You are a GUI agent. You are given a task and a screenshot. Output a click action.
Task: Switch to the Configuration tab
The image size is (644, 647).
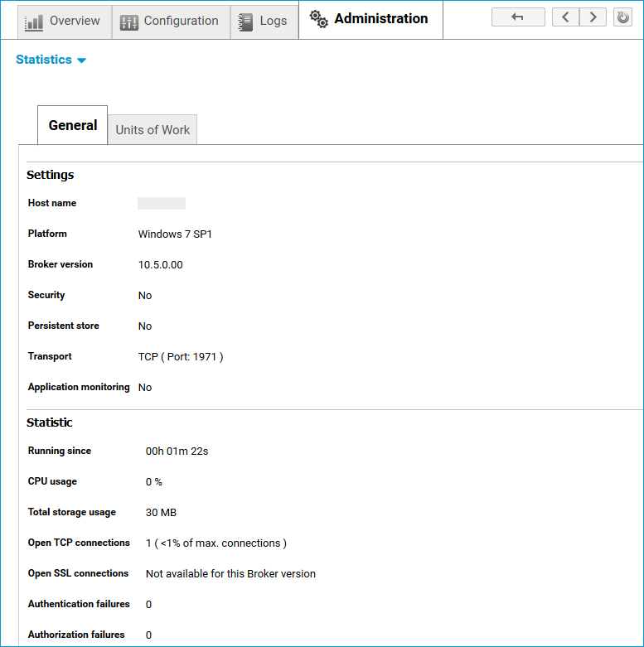pyautogui.click(x=171, y=22)
